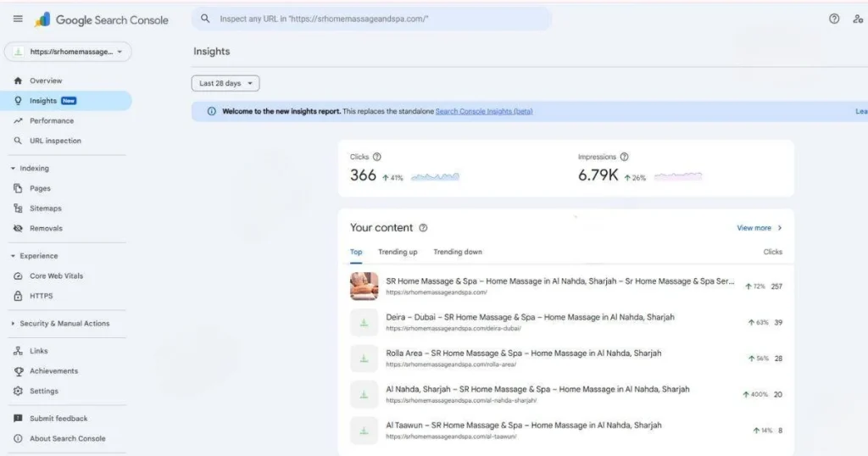Click the Performance trend icon
Image resolution: width=868 pixels, height=456 pixels.
pyautogui.click(x=18, y=120)
